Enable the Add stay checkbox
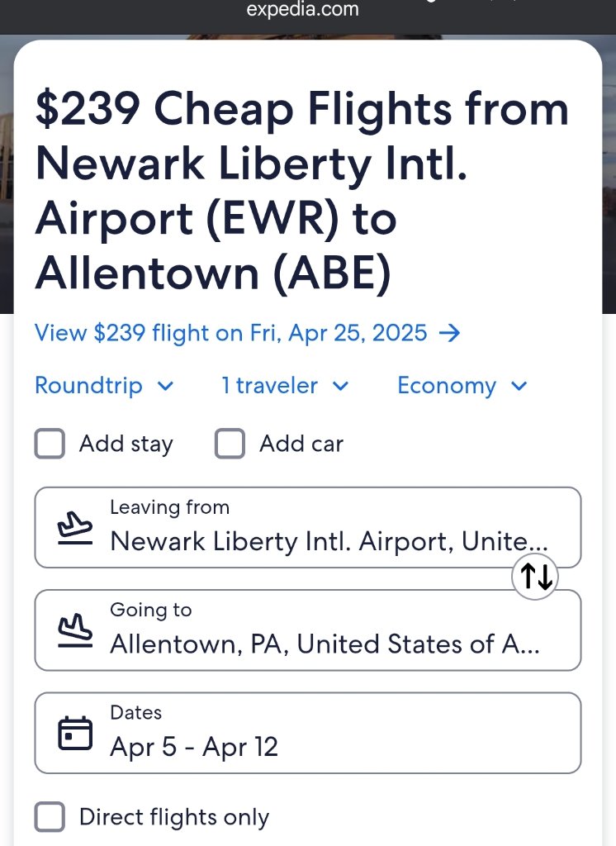The width and height of the screenshot is (616, 846). [50, 444]
